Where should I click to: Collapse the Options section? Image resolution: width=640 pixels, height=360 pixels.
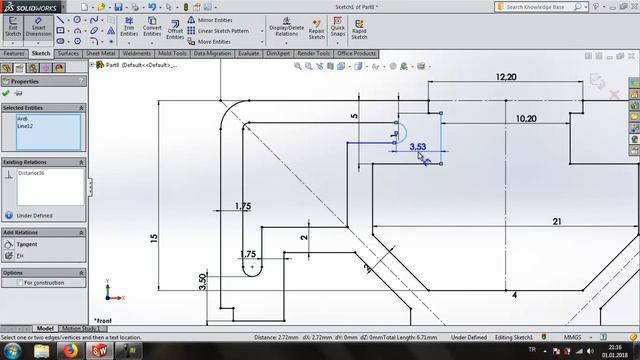81,273
